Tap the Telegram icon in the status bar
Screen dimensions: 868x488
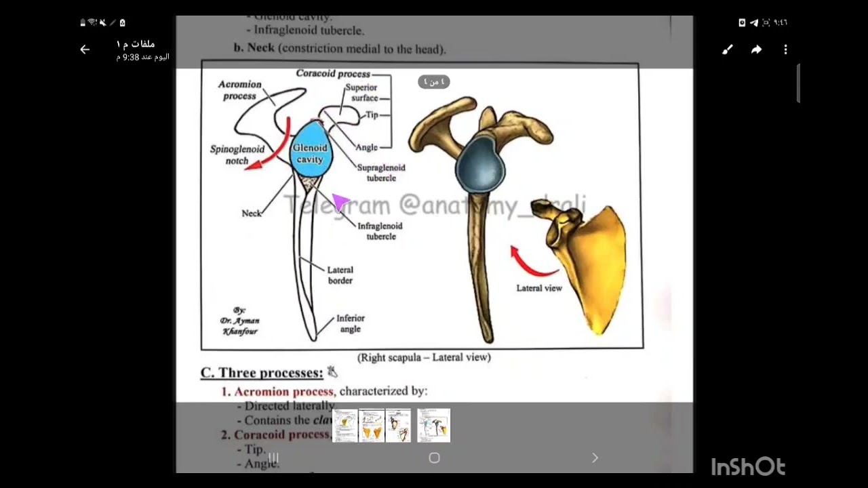[754, 22]
